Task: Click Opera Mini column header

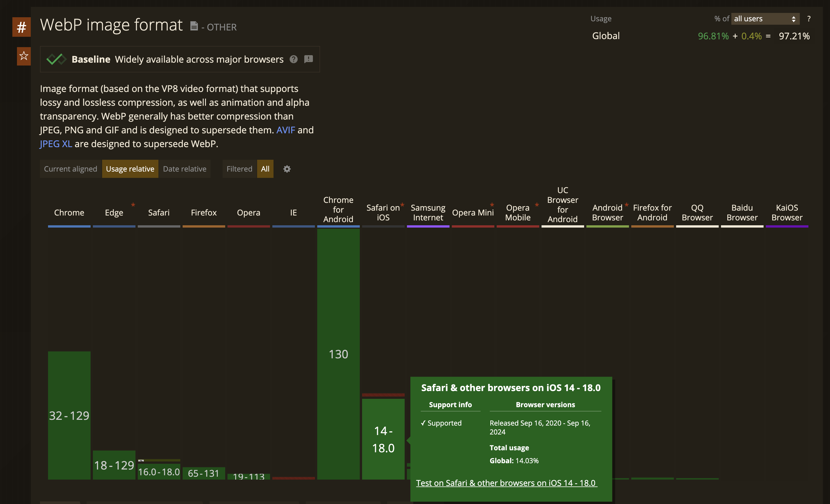Action: pyautogui.click(x=473, y=213)
